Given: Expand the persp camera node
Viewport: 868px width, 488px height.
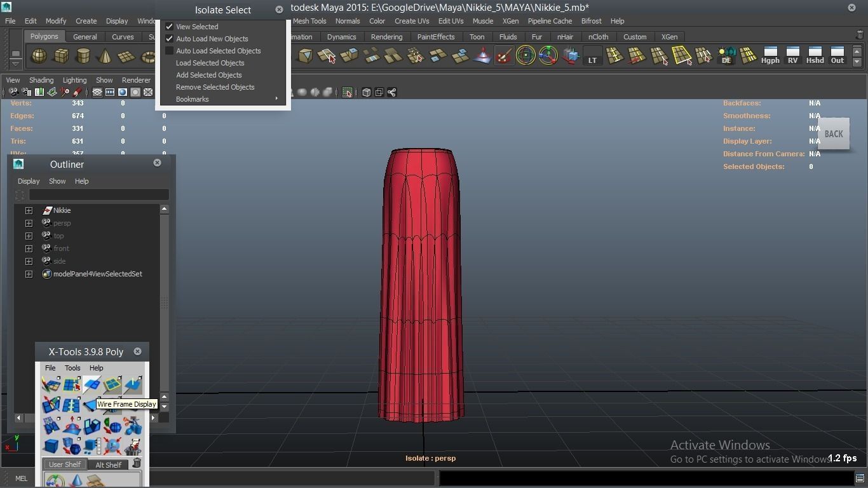Looking at the screenshot, I should click(x=29, y=223).
